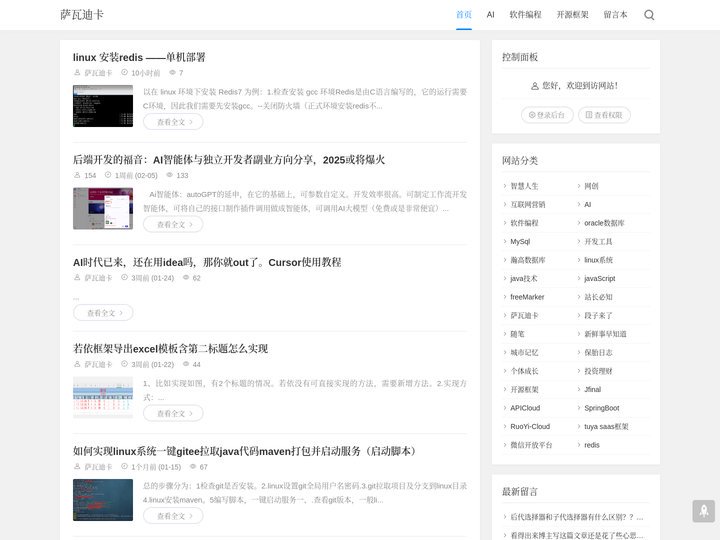Open the 互联网营销 category
This screenshot has width=720, height=540.
coord(528,204)
